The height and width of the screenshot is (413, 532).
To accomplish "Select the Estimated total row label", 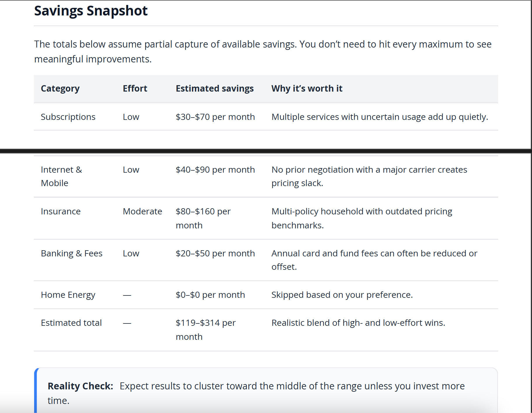I will [x=71, y=323].
